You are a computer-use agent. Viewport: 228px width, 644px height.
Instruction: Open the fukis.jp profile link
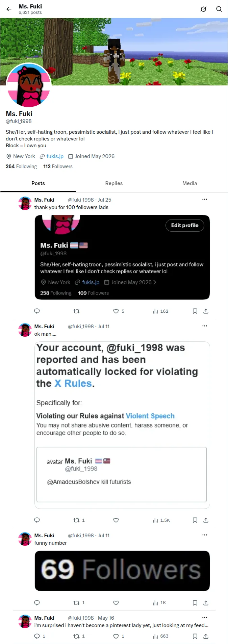(x=55, y=156)
